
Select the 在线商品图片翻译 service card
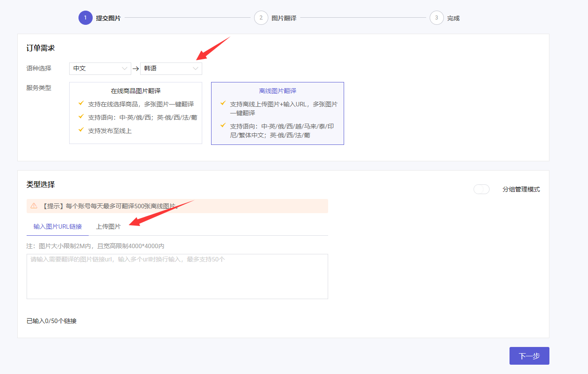[136, 113]
